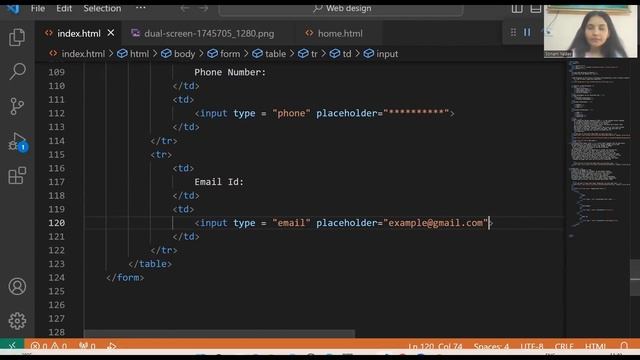Go forward with the right arrow
The image size is (640, 360).
click(x=204, y=8)
